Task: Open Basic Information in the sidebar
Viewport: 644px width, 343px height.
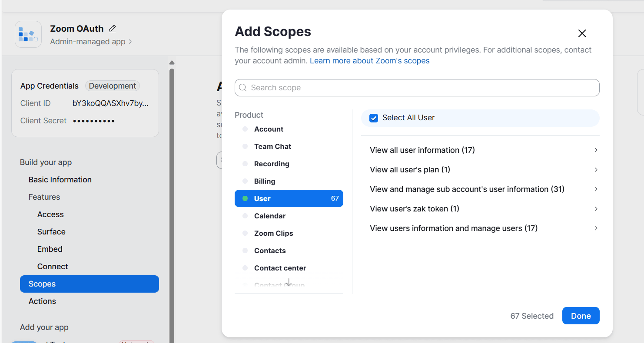Action: click(x=60, y=179)
